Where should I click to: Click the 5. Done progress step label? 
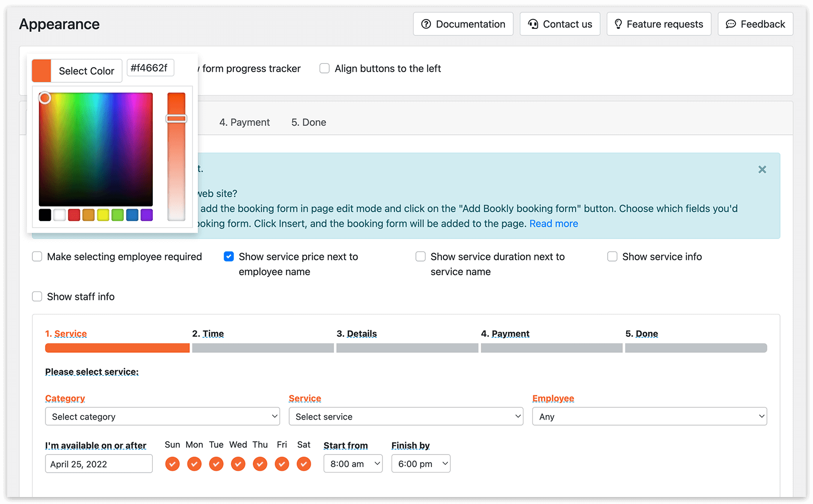pos(642,333)
